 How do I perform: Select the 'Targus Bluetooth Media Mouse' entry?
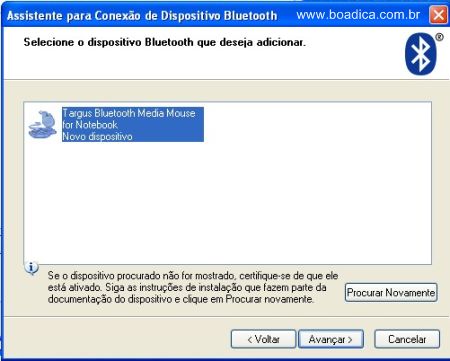[x=133, y=124]
